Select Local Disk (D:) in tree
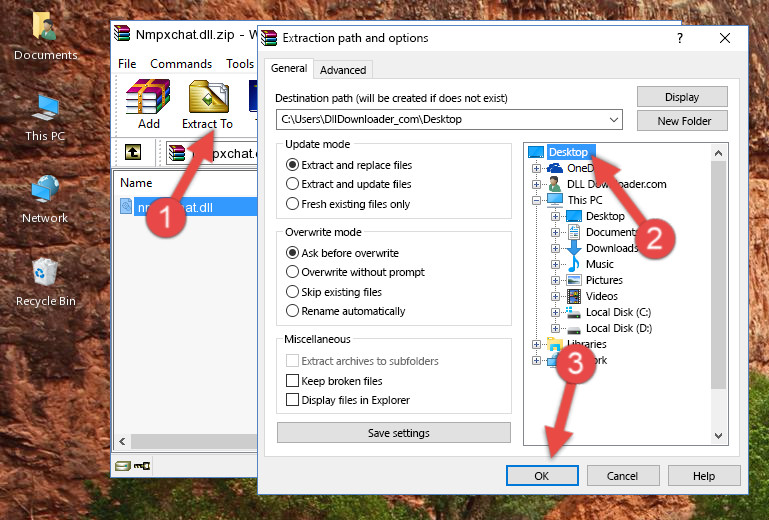The image size is (769, 520). pyautogui.click(x=618, y=328)
